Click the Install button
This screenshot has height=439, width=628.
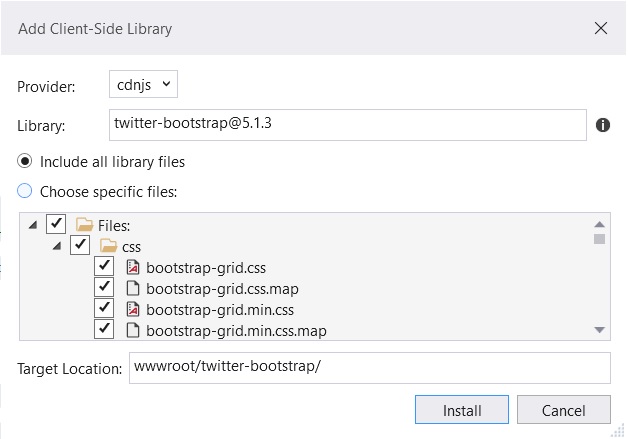coord(462,410)
